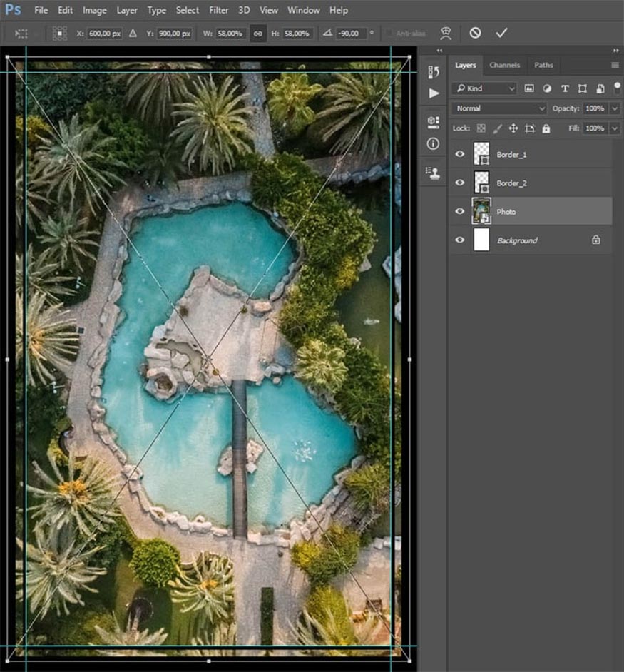Filter layers by adjustment layers

click(x=547, y=88)
